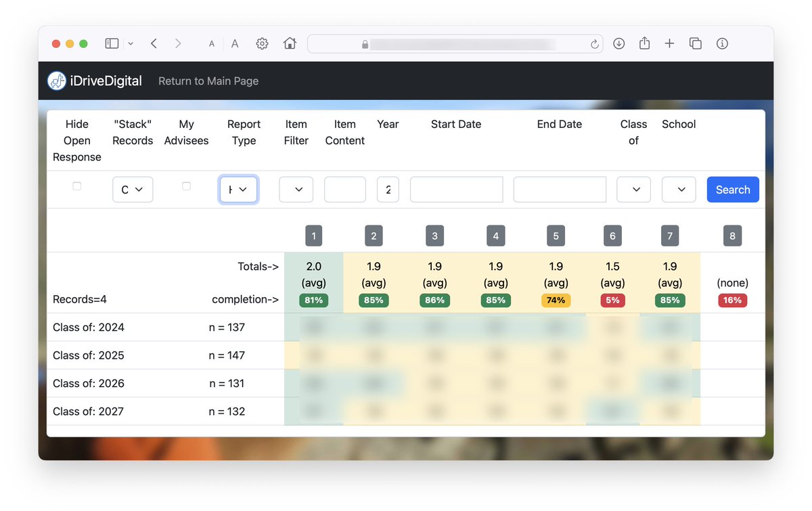Viewport: 812px width, 511px height.
Task: Go back with the back arrow
Action: [154, 43]
